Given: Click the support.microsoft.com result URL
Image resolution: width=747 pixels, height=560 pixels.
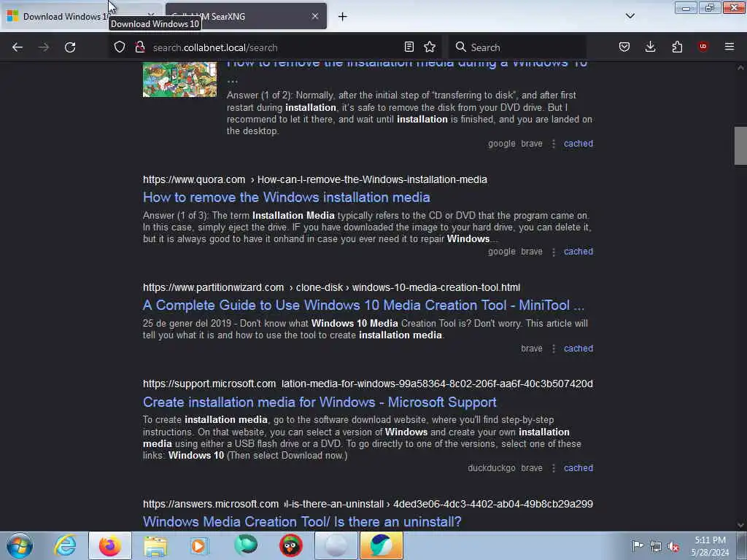Looking at the screenshot, I should [x=368, y=384].
